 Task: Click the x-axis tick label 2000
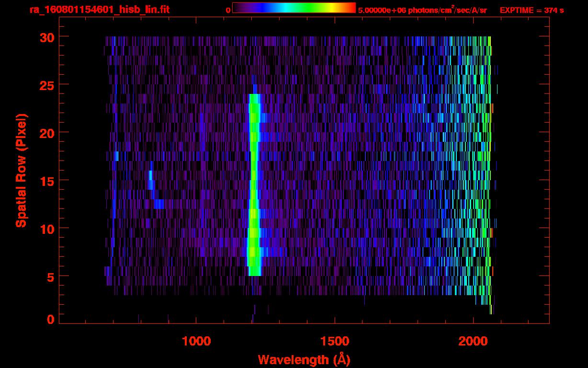[473, 341]
